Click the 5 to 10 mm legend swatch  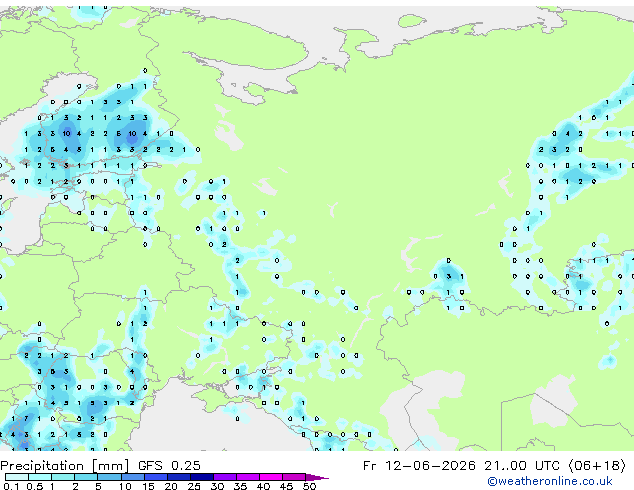click(109, 477)
